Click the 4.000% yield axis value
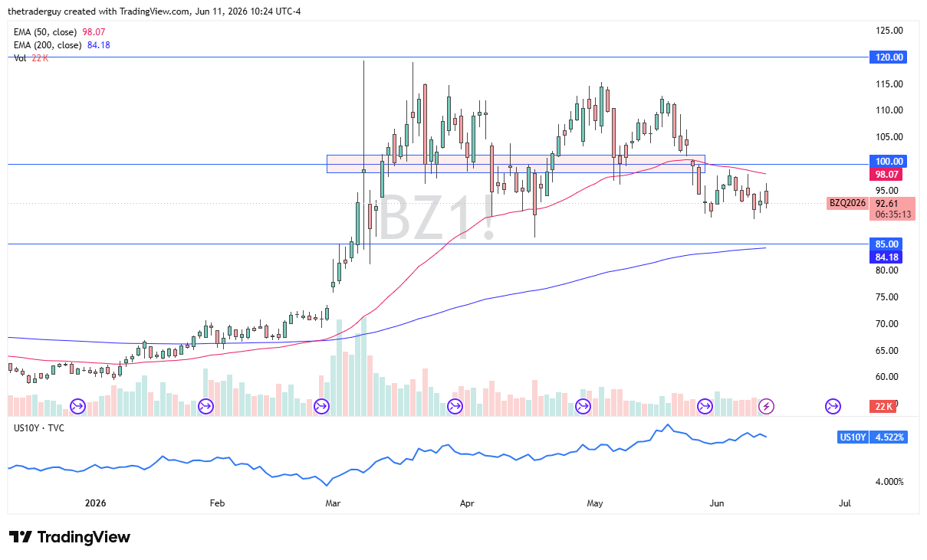The width and height of the screenshot is (927, 560). point(889,482)
